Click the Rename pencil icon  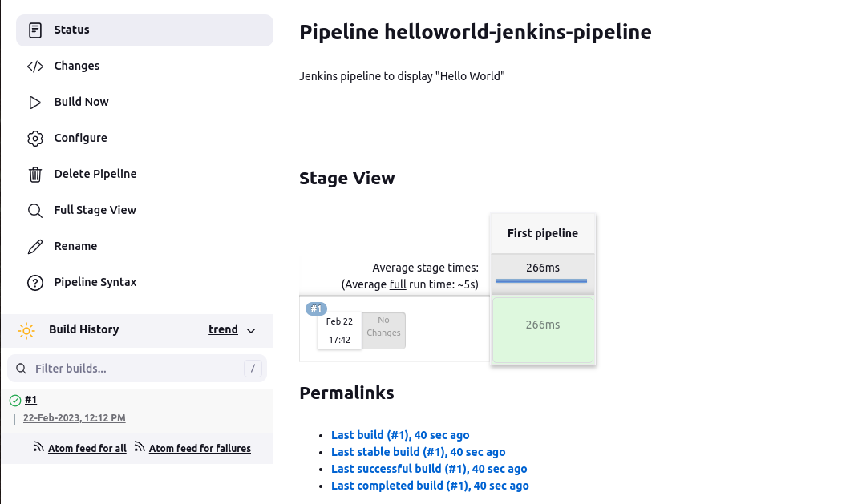point(35,247)
